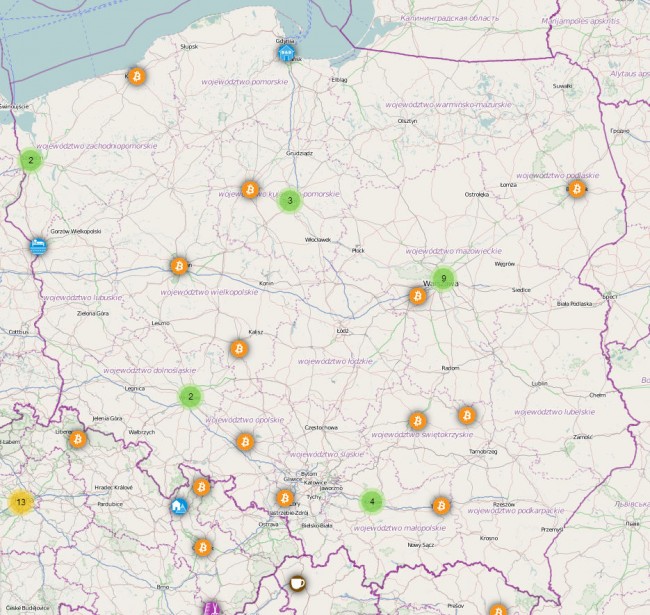Open the Bitcoin marker near Koszalin on the coast
The image size is (650, 615).
136,76
